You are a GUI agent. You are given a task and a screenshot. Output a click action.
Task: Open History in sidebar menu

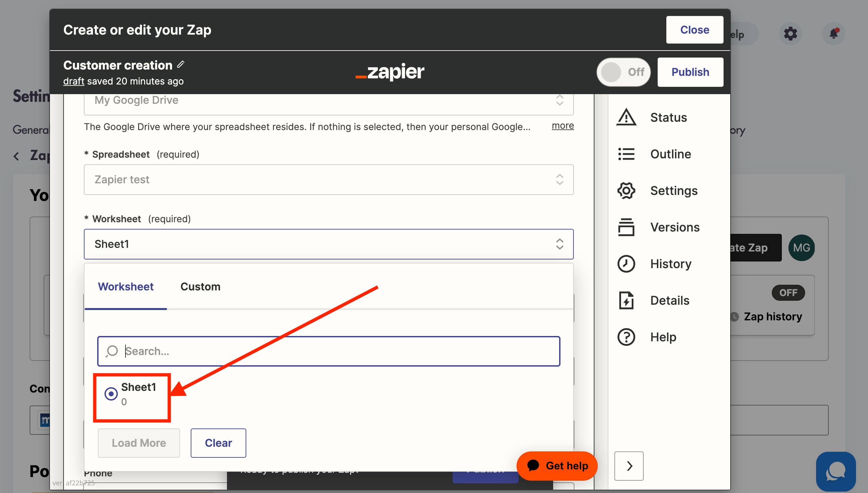(x=671, y=264)
